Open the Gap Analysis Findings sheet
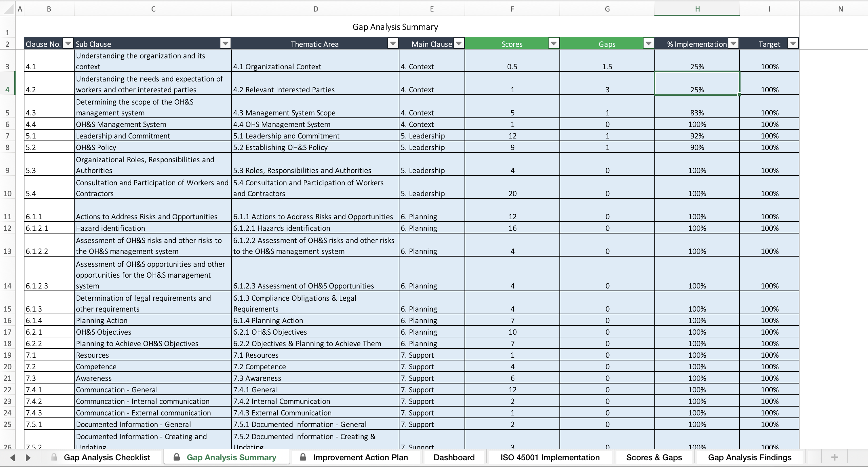868x467 pixels. (749, 457)
